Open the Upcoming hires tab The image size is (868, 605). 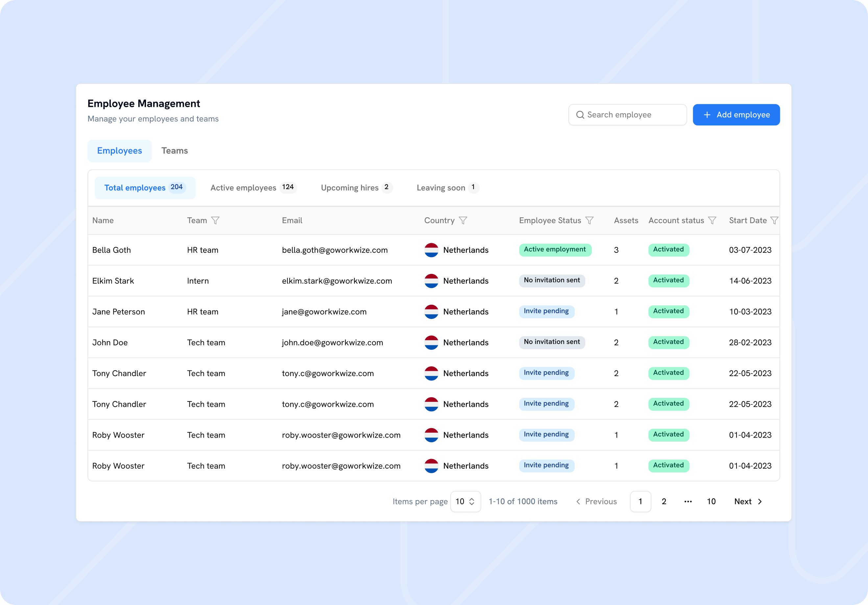click(356, 187)
